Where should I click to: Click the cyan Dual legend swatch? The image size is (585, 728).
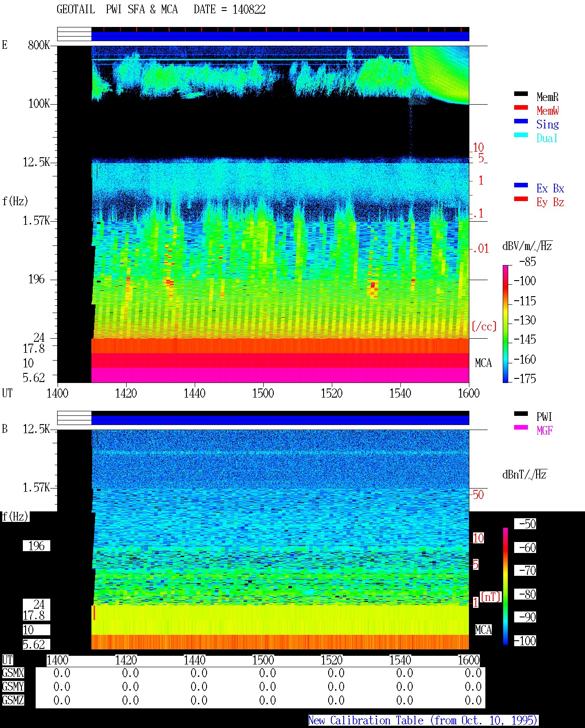click(x=521, y=135)
